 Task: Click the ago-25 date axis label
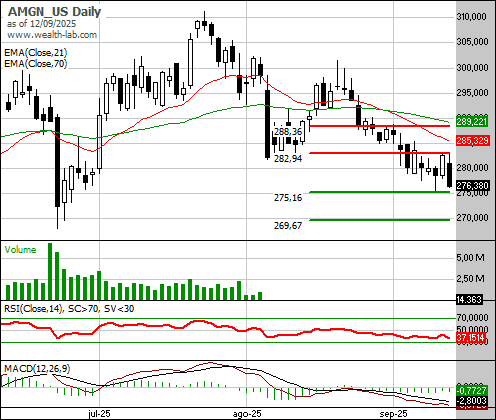(247, 414)
